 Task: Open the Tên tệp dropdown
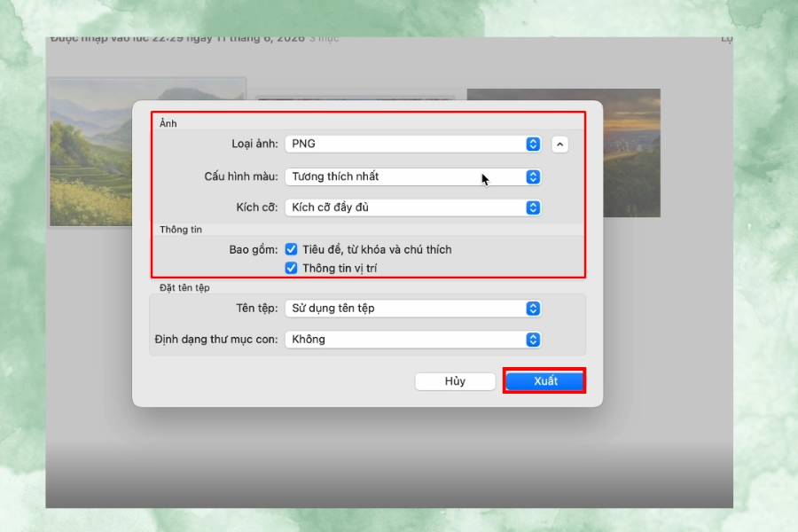[412, 309]
